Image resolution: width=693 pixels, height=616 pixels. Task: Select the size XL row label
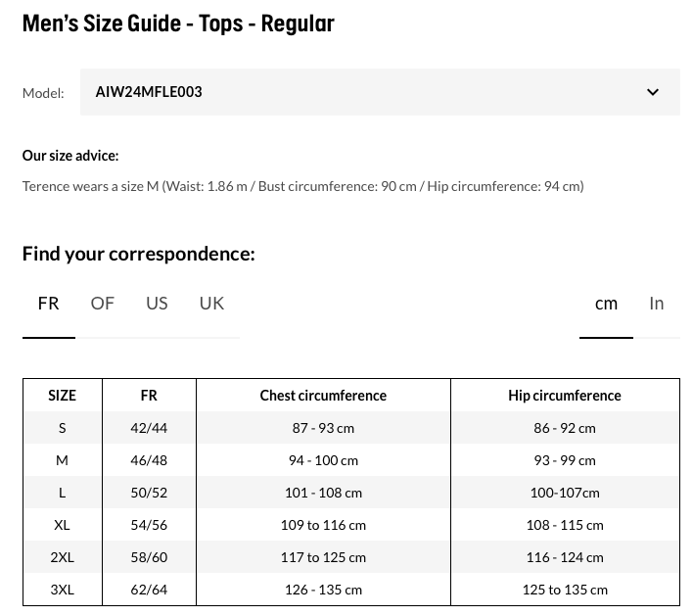(x=63, y=525)
